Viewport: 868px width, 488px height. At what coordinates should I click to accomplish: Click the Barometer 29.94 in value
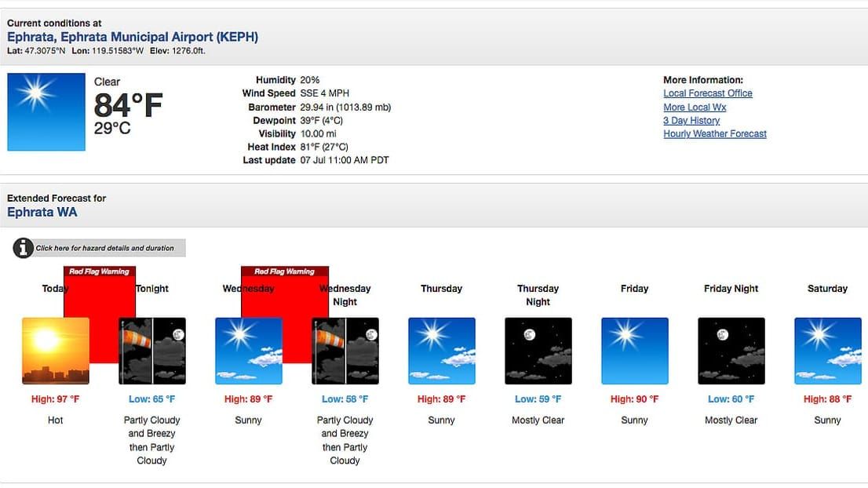pyautogui.click(x=345, y=107)
